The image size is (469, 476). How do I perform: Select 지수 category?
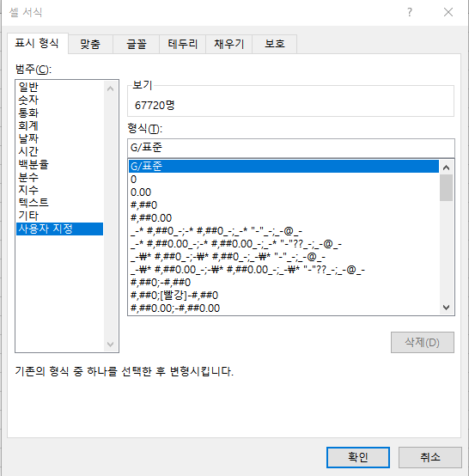(59, 190)
